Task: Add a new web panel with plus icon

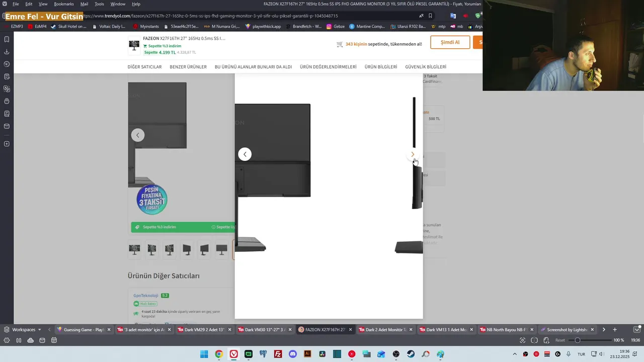Action: [7, 144]
